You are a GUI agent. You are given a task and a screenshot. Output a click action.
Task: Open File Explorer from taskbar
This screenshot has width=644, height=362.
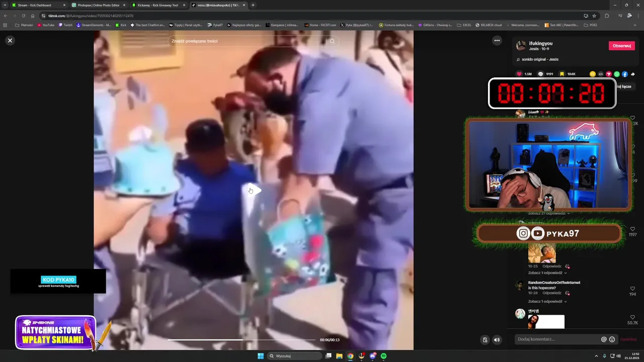click(340, 356)
